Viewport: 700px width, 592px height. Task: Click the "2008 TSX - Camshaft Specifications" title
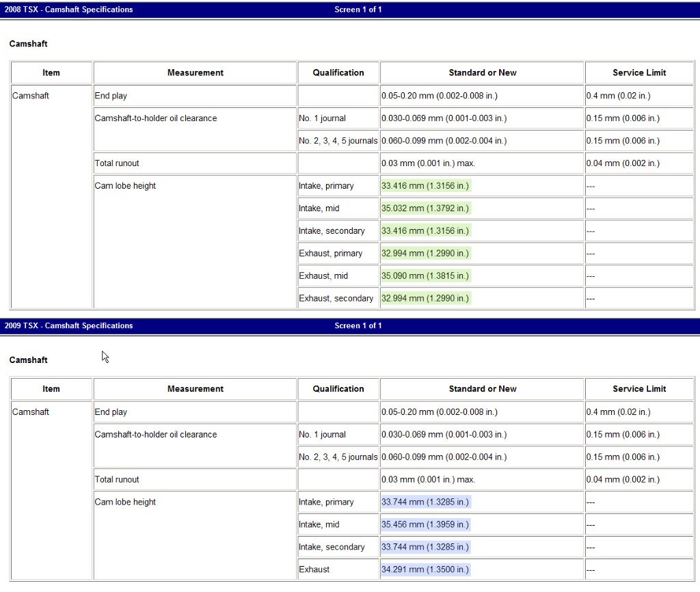[69, 10]
